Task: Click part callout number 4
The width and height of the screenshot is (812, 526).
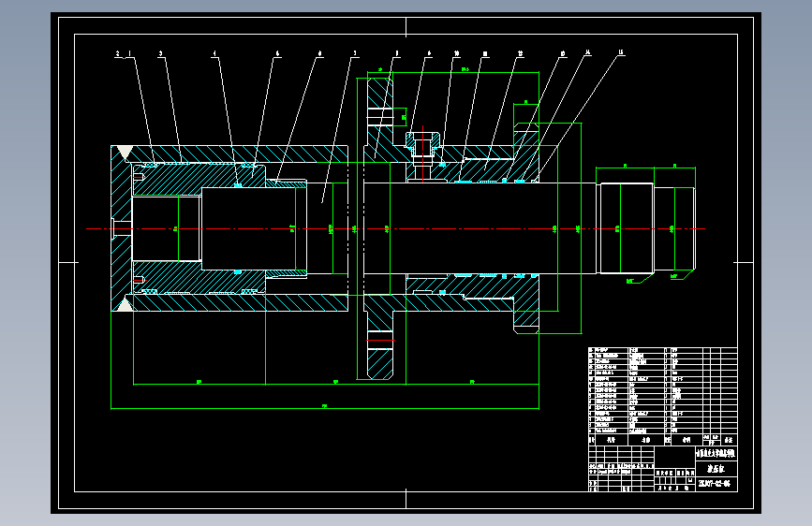Action: click(x=214, y=53)
